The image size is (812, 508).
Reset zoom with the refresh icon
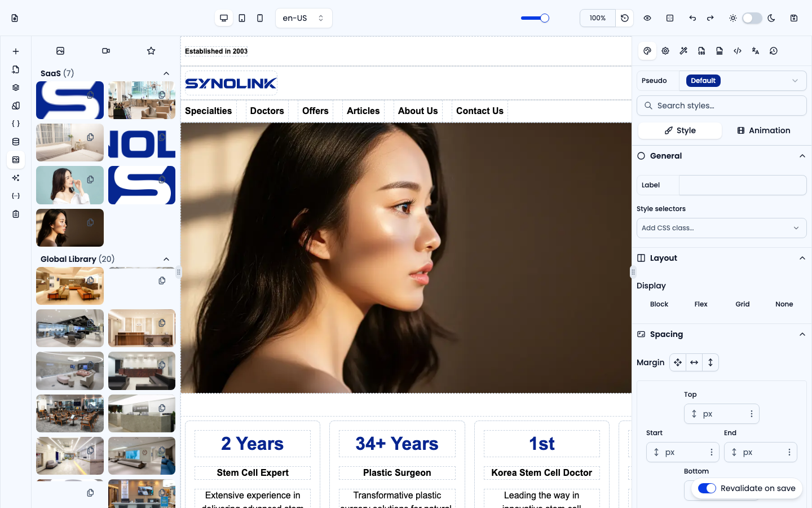(x=625, y=18)
